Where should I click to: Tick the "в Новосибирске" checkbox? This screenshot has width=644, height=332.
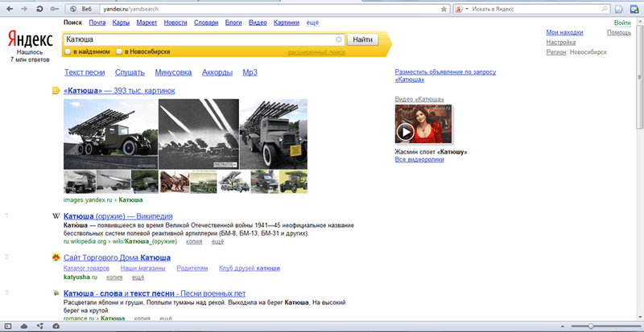[x=119, y=51]
